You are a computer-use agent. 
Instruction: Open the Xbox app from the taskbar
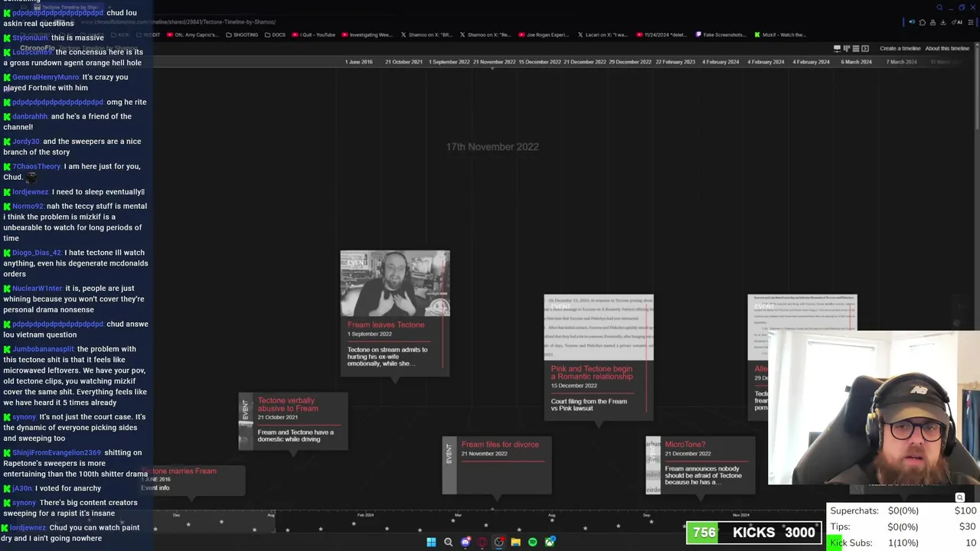550,543
